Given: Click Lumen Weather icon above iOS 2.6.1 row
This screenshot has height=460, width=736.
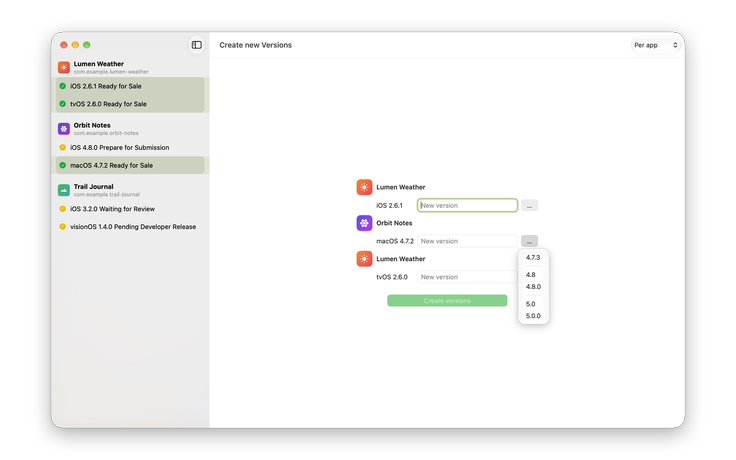Looking at the screenshot, I should coord(364,187).
